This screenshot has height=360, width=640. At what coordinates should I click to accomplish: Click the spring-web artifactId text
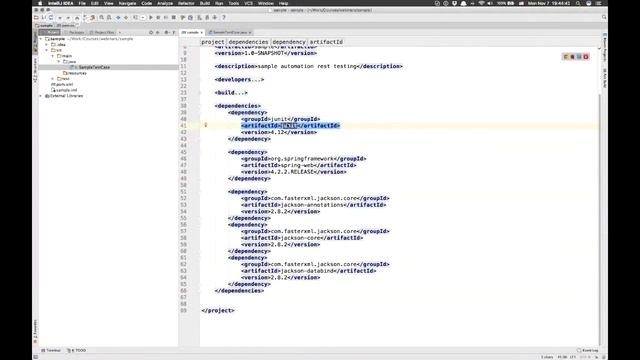[x=298, y=165]
